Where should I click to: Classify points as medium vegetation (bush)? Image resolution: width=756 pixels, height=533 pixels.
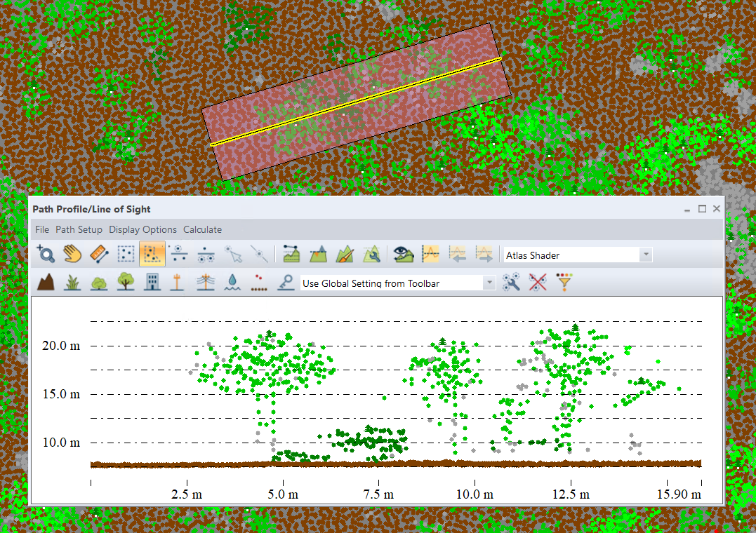coord(99,282)
